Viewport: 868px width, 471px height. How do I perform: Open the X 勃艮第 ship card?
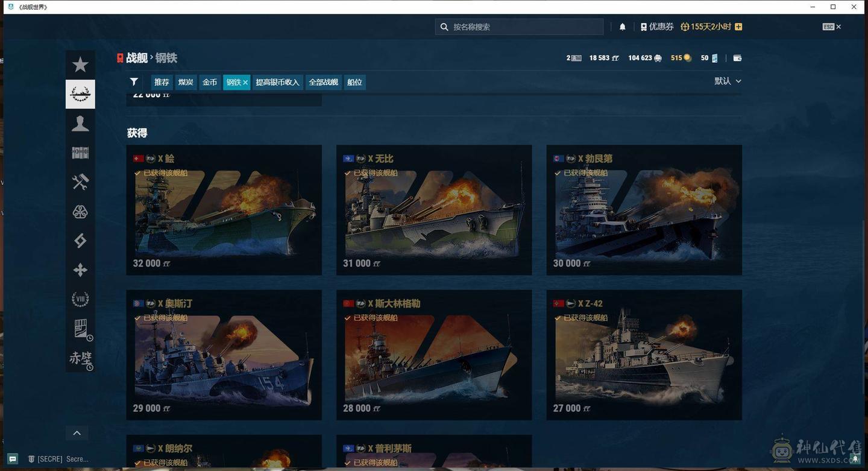click(x=644, y=210)
